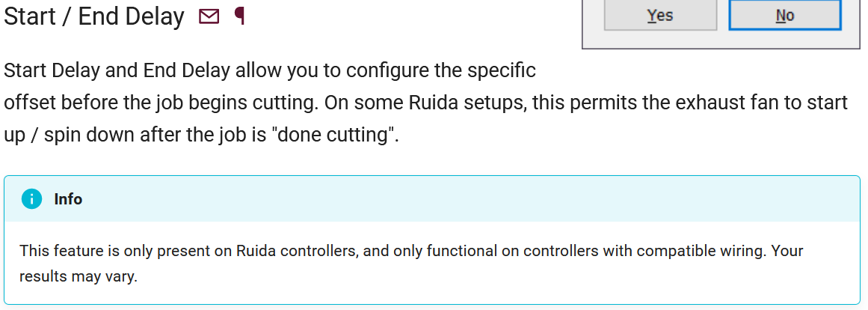
Task: Click the "Start / End Delay" heading
Action: [94, 16]
